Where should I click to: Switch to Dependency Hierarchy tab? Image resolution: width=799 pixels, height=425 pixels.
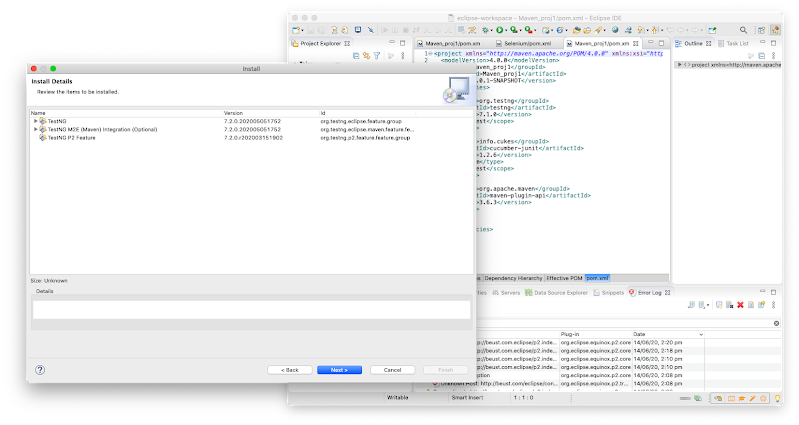(513, 278)
